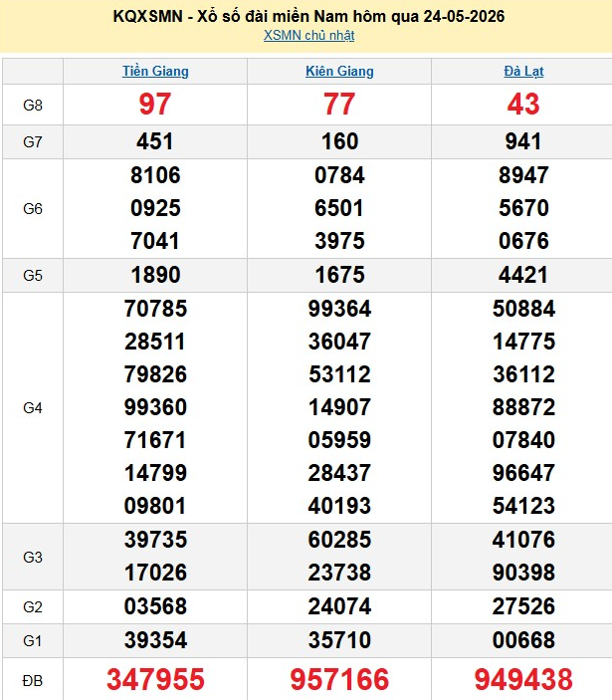This screenshot has width=612, height=700.
Task: Select the G1 value 35710
Action: pos(339,640)
